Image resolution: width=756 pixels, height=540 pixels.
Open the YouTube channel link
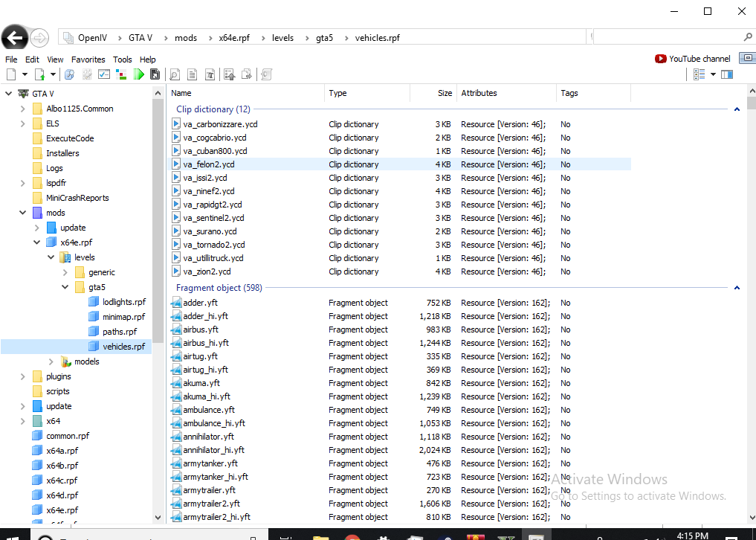(x=699, y=59)
